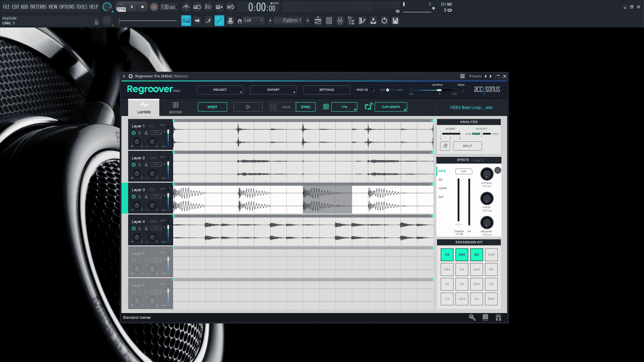Screen dimensions: 644x362
Task: Open the PROJECT dropdown menu
Action: (220, 90)
